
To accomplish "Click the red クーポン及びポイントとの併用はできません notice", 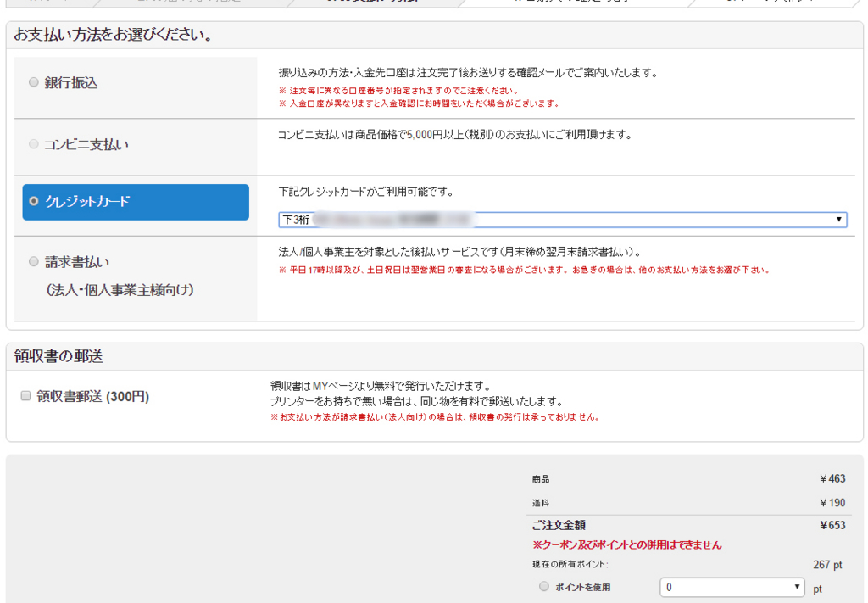I will [x=627, y=544].
